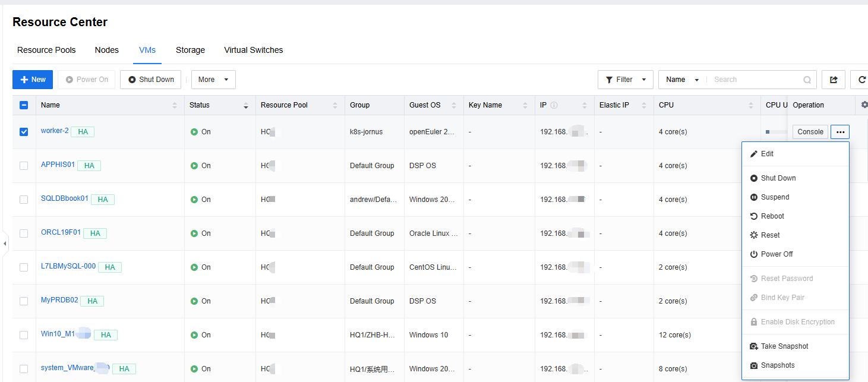Click the HA badge beside MyPRDB02
Viewport: 868px width, 382px height.
(x=92, y=301)
